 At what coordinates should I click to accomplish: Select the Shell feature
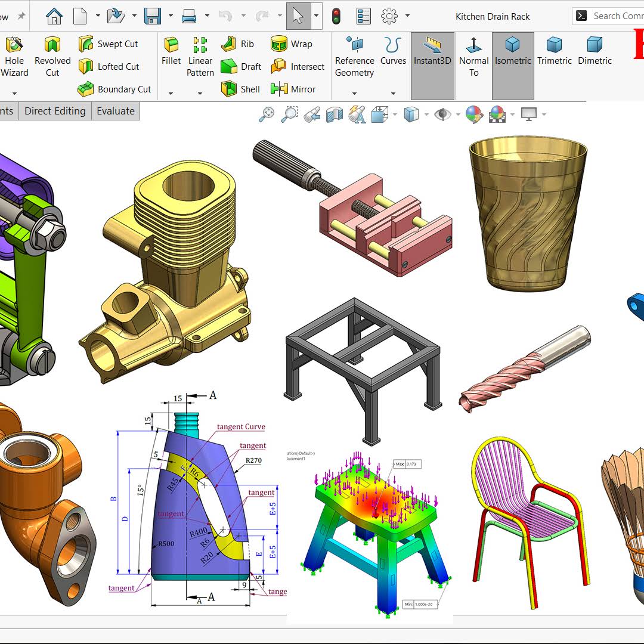point(240,89)
